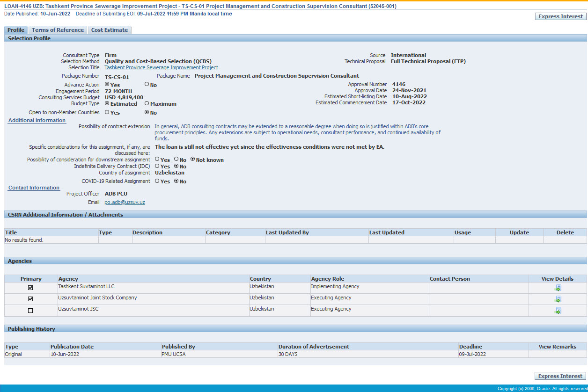Select Yes for Open to non-Member Countries

[107, 112]
